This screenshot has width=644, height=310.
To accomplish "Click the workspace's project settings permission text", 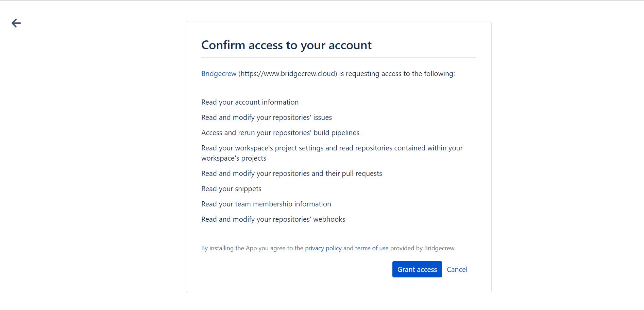I will coord(332,148).
